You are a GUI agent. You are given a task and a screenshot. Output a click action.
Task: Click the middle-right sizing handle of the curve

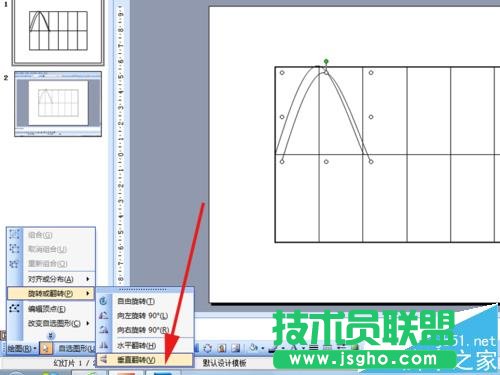pyautogui.click(x=371, y=117)
